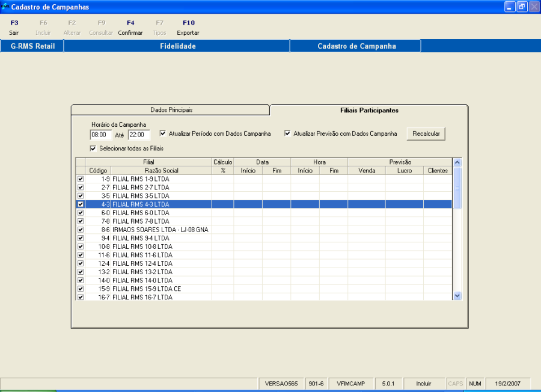
Task: Uncheck the FILIAL RMS 13-2 LTDA row
Action: click(81, 272)
